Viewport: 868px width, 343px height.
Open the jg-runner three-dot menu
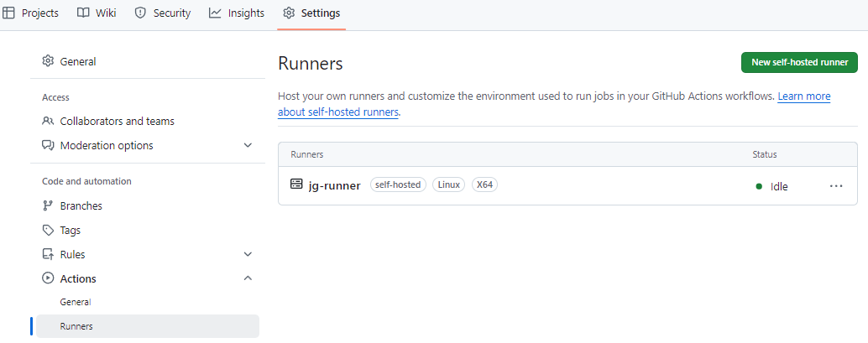(x=836, y=186)
